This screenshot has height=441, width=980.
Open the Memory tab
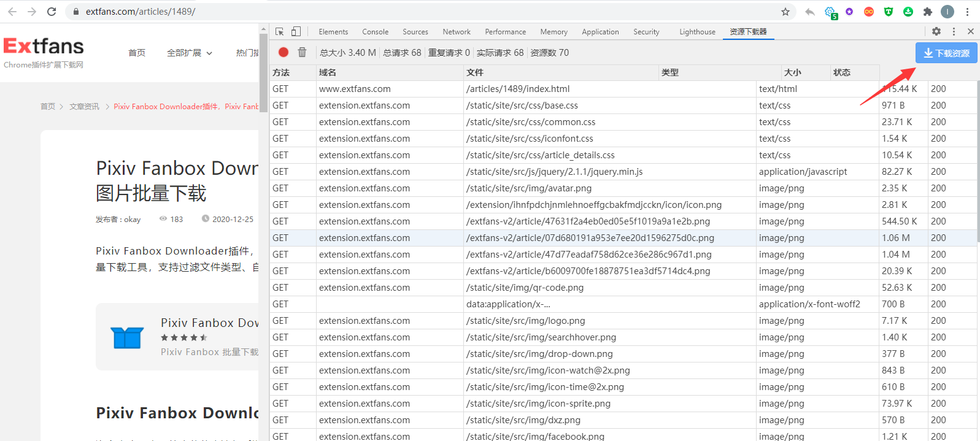click(x=554, y=32)
